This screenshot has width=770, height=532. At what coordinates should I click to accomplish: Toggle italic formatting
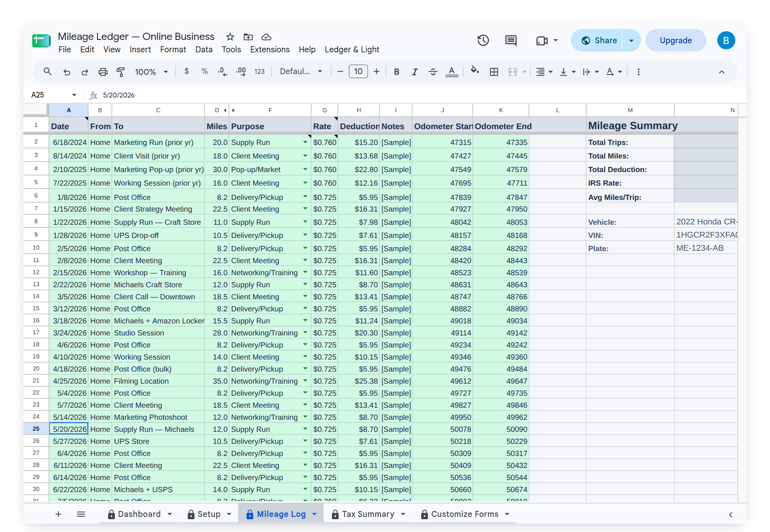click(415, 72)
